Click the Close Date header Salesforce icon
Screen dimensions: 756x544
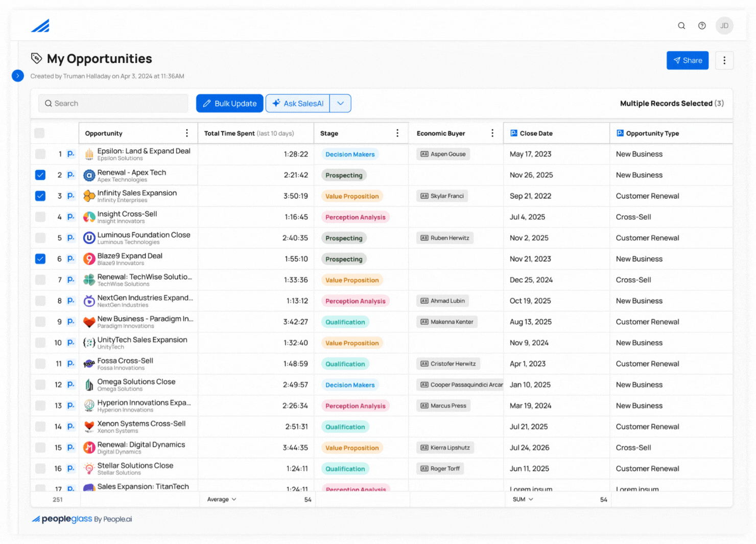click(513, 133)
